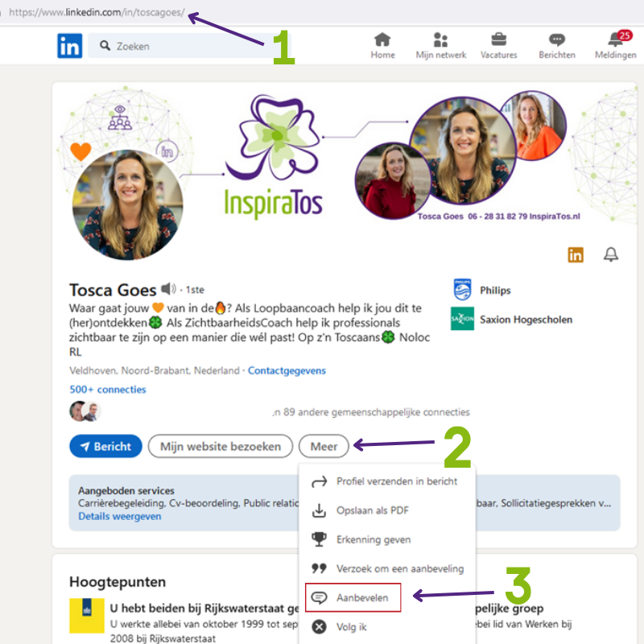Screen dimensions: 644x644
Task: Click the share arrow icon in menu
Action: (x=319, y=481)
